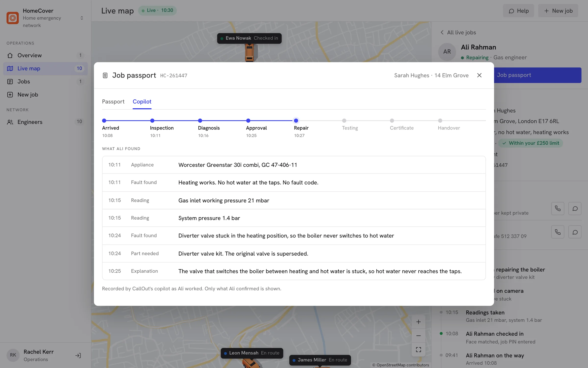Click the blue Job passport button

coord(538,75)
